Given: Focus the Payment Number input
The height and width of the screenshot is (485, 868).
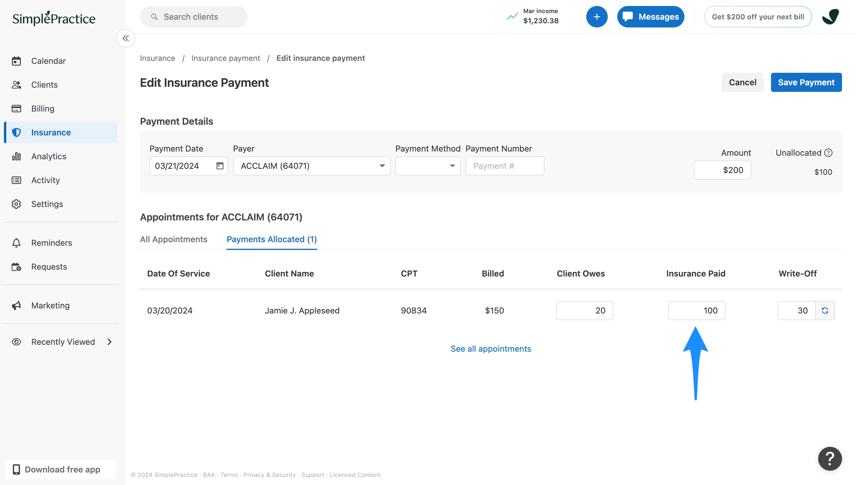Looking at the screenshot, I should pyautogui.click(x=505, y=166).
